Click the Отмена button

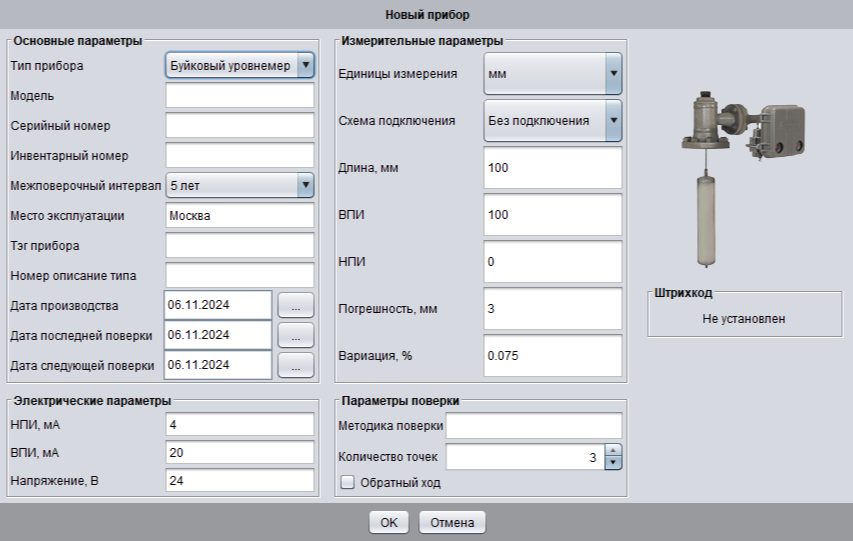pos(452,522)
